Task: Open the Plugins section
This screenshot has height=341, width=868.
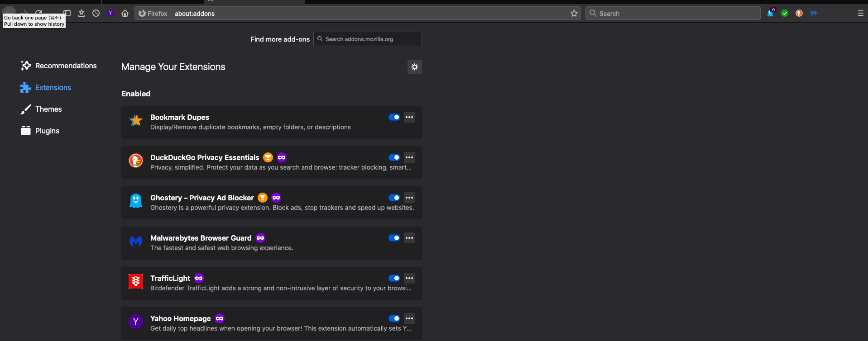Action: pos(40,131)
